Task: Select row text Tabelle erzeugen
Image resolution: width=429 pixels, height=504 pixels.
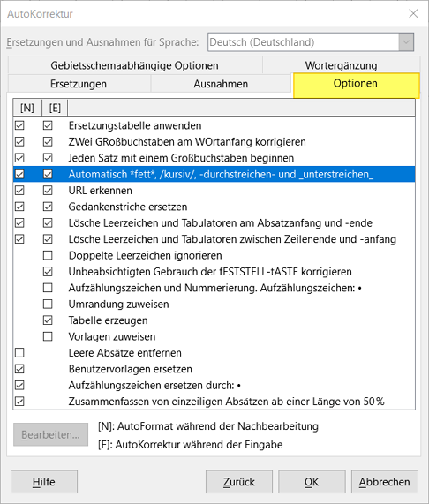Action: [x=109, y=320]
